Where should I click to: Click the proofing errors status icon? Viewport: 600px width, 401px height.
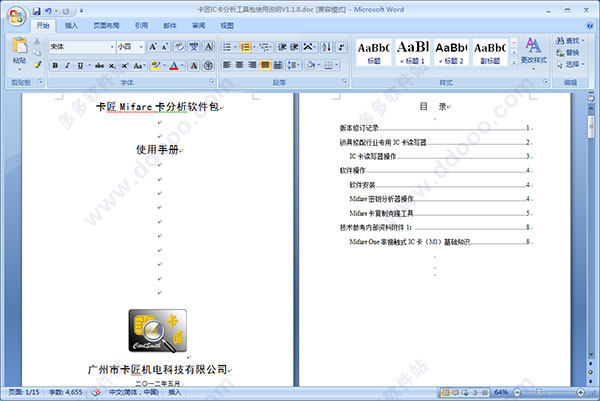point(96,392)
